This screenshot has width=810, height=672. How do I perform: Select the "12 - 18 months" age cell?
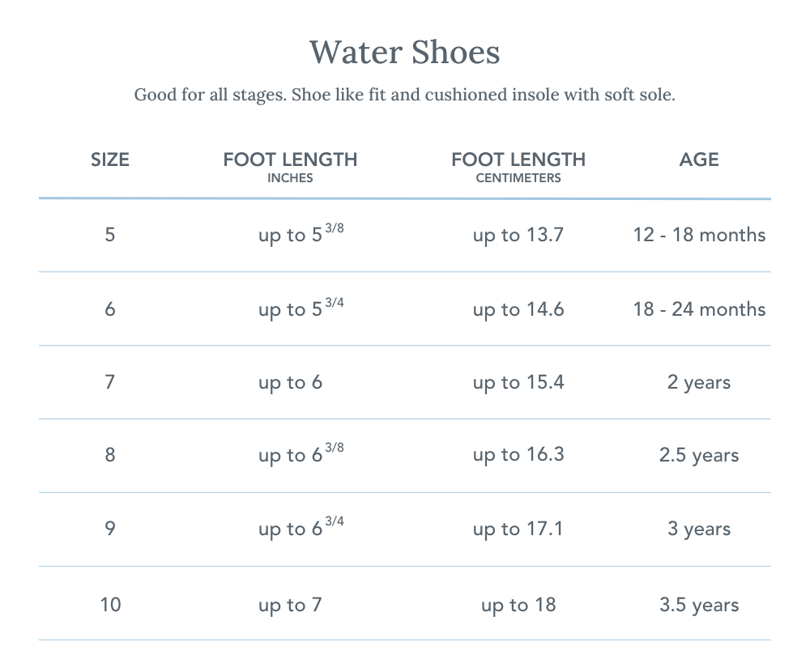click(x=699, y=235)
